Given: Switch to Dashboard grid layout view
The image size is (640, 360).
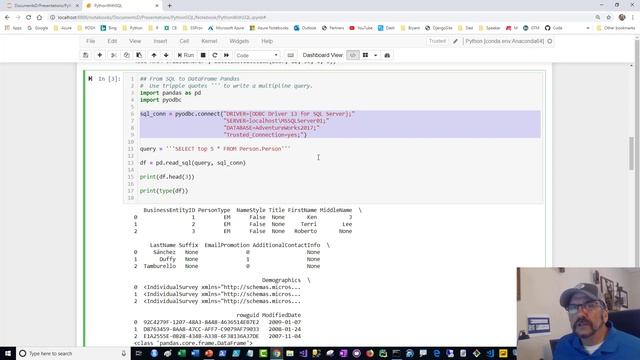Looking at the screenshot, I should [365, 55].
